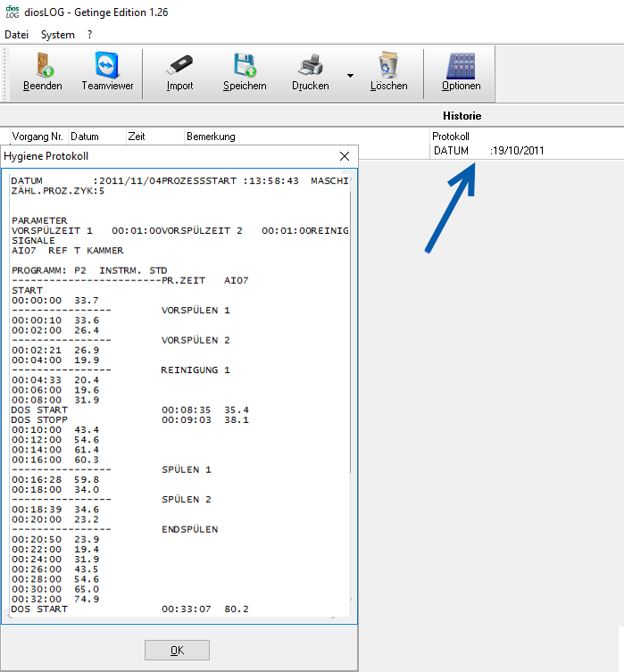This screenshot has height=672, width=624.
Task: Sort by Vorgang Nr. column header
Action: click(x=37, y=137)
